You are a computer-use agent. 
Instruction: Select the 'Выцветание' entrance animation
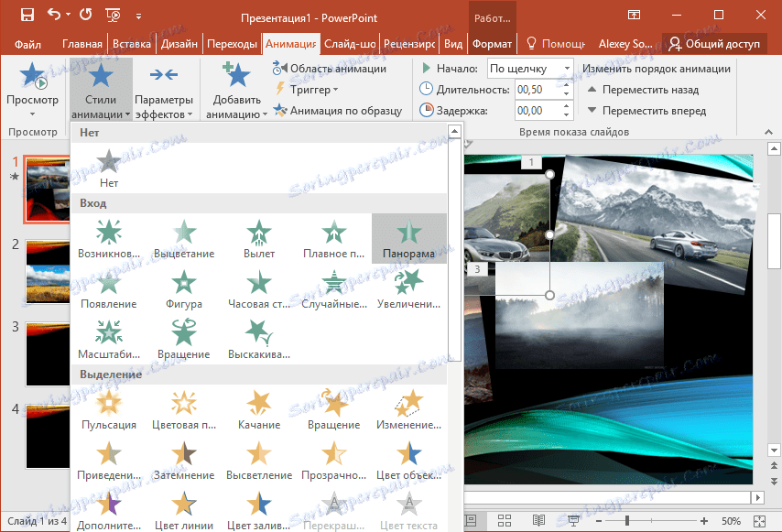point(184,234)
